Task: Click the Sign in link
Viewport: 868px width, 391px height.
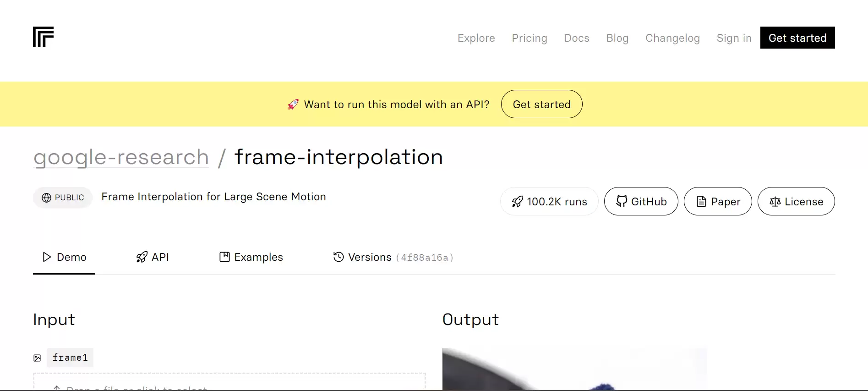Action: 734,38
